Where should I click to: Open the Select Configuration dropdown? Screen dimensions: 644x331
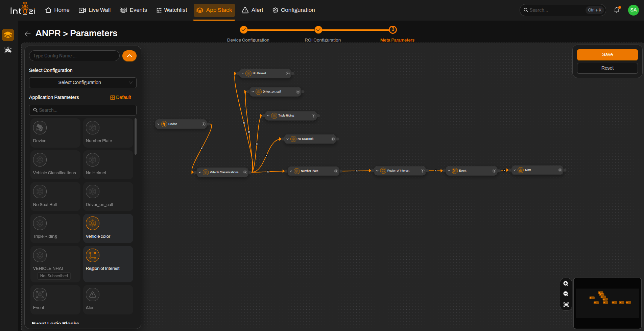click(83, 83)
